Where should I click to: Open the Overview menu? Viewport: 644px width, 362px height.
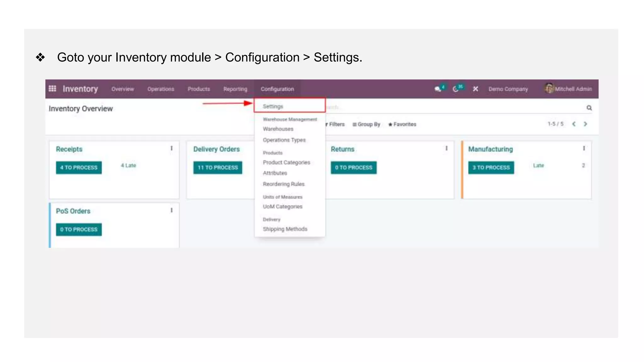[x=123, y=89]
